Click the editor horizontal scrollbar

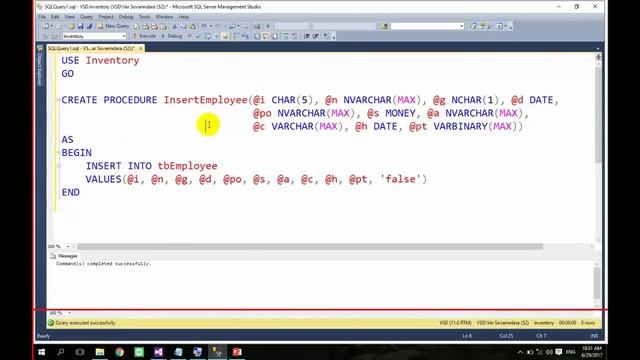[310, 247]
